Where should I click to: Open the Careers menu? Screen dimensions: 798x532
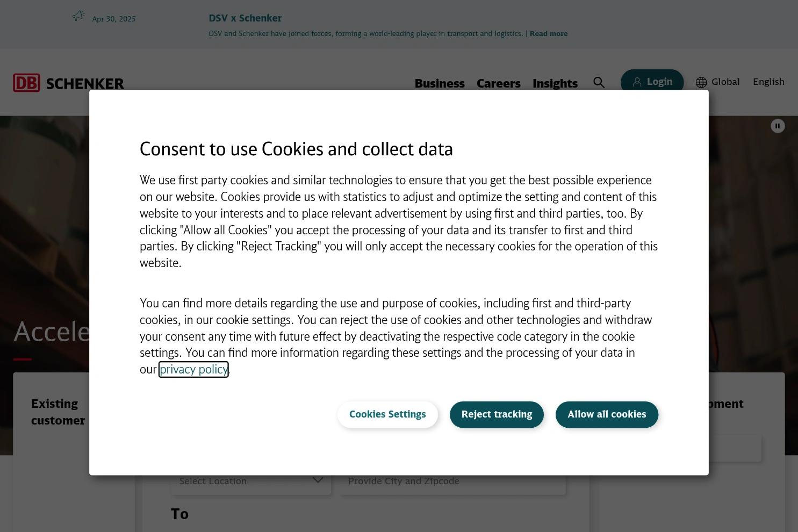499,83
